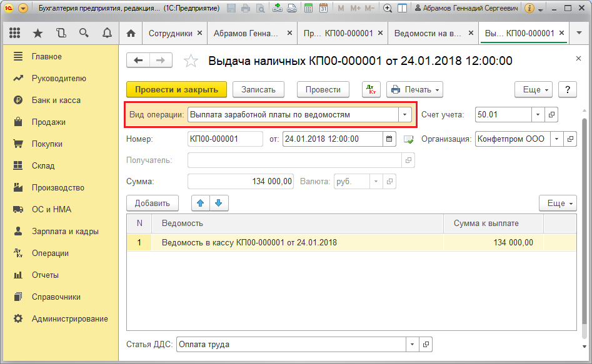The image size is (592, 364).
Task: Open the Отчеты section
Action: pyautogui.click(x=45, y=275)
